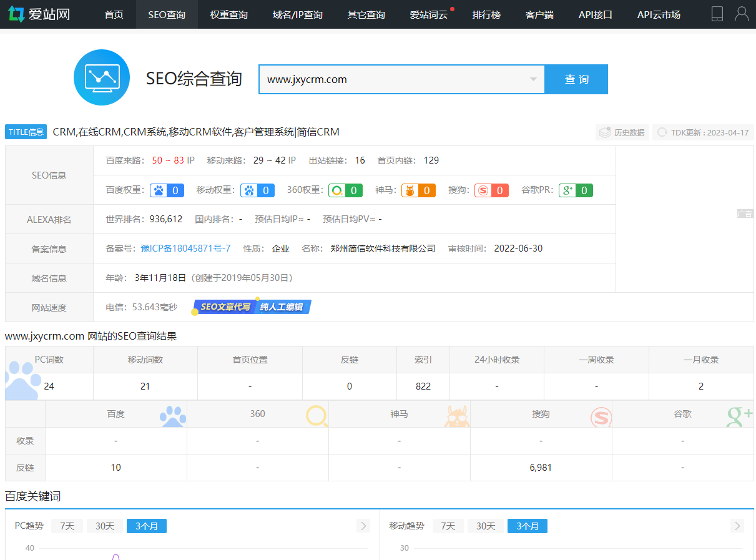The width and height of the screenshot is (756, 560).
Task: Click the 29 ~ 42 移动来路 value
Action: (269, 160)
